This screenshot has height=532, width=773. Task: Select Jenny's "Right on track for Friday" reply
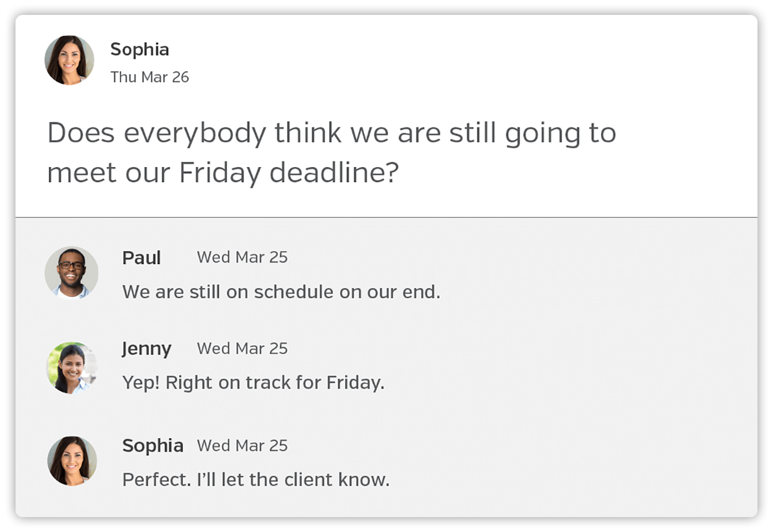click(254, 383)
